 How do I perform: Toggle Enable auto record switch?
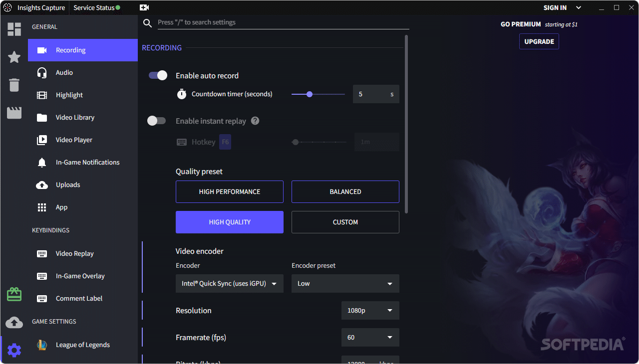coord(158,75)
